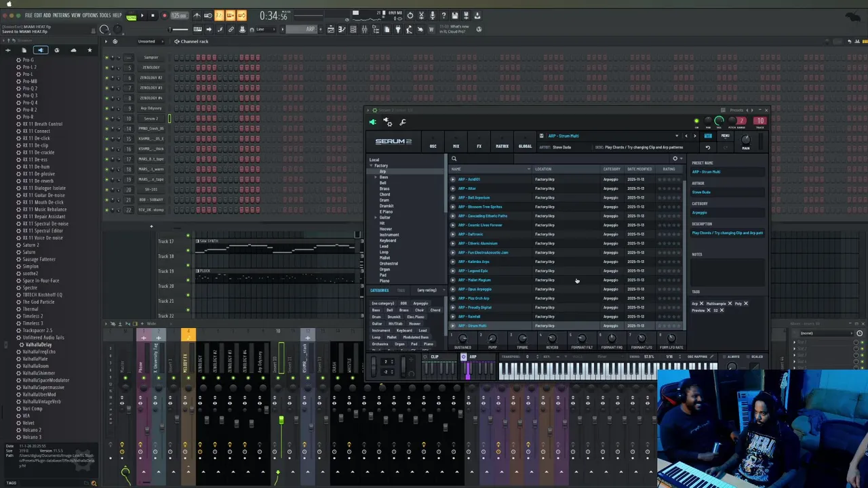This screenshot has height=488, width=868.
Task: Click the 125 tempo field
Action: [179, 16]
